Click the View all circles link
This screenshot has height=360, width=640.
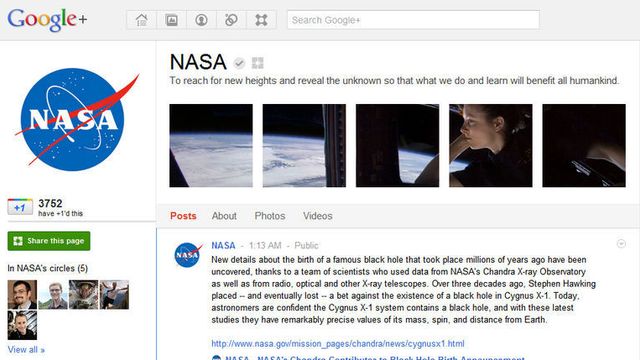[26, 350]
